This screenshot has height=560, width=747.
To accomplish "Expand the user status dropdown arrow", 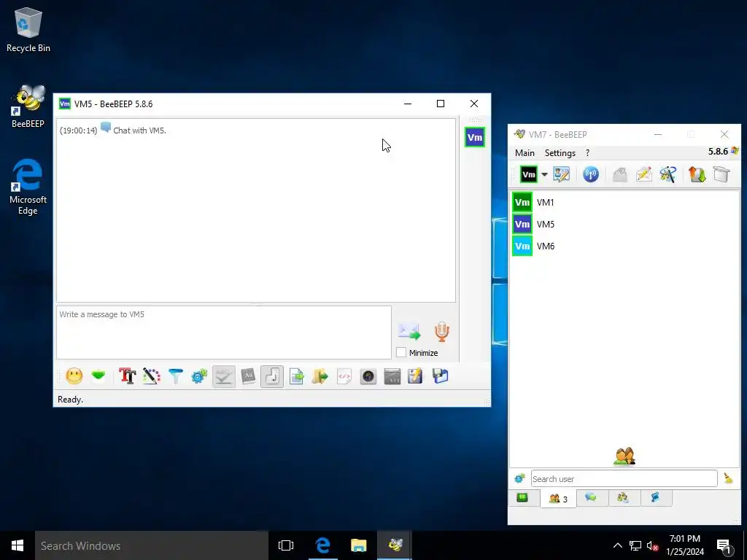I will click(x=544, y=174).
